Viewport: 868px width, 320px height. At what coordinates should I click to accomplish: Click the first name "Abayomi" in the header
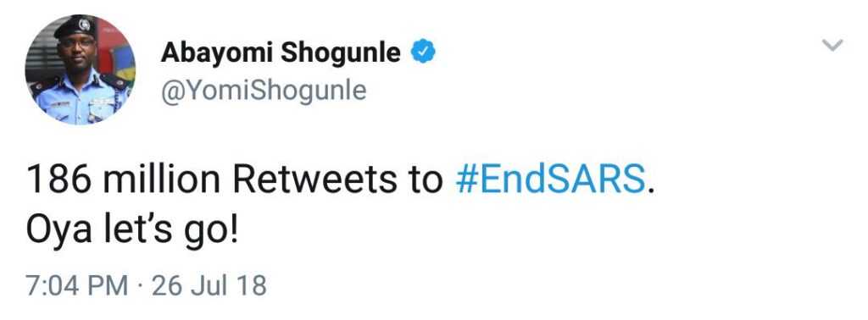pos(216,54)
